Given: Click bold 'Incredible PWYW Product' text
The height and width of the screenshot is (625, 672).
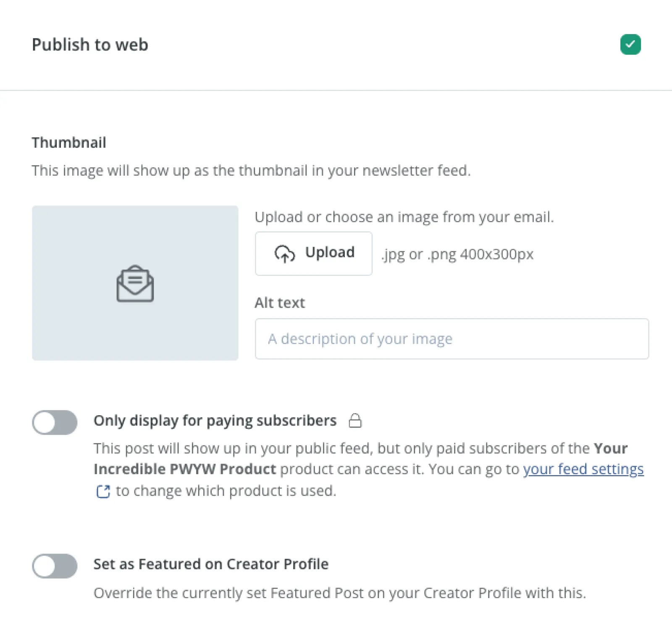Looking at the screenshot, I should 185,469.
